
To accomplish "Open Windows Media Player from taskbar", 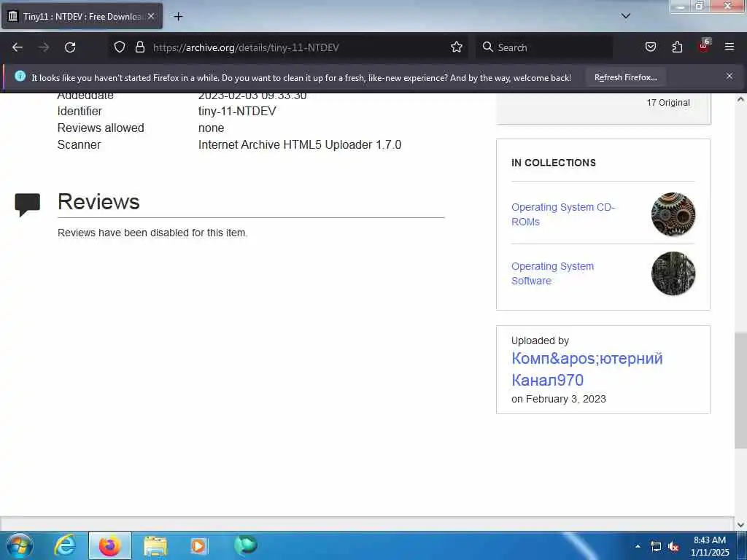I will 199,546.
